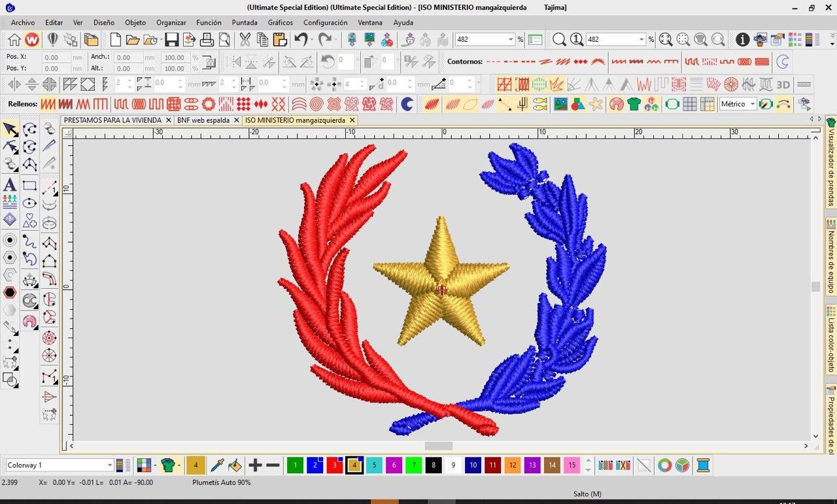The width and height of the screenshot is (837, 504).
Task: Click the design information 'i' icon
Action: click(x=742, y=40)
